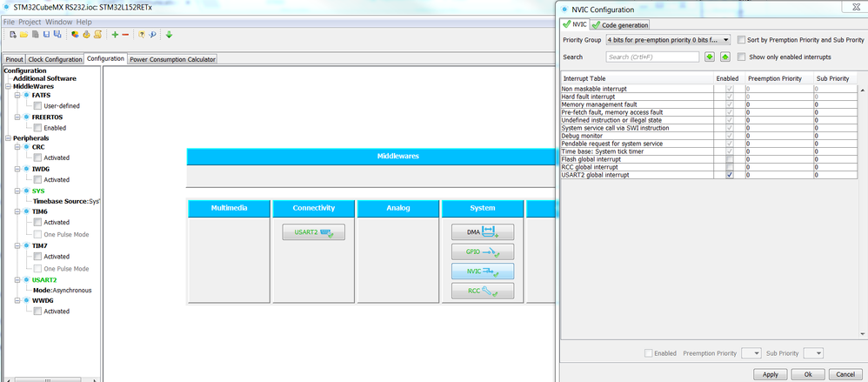Check Show only enabled interrupts
This screenshot has width=868, height=382.
[x=741, y=57]
